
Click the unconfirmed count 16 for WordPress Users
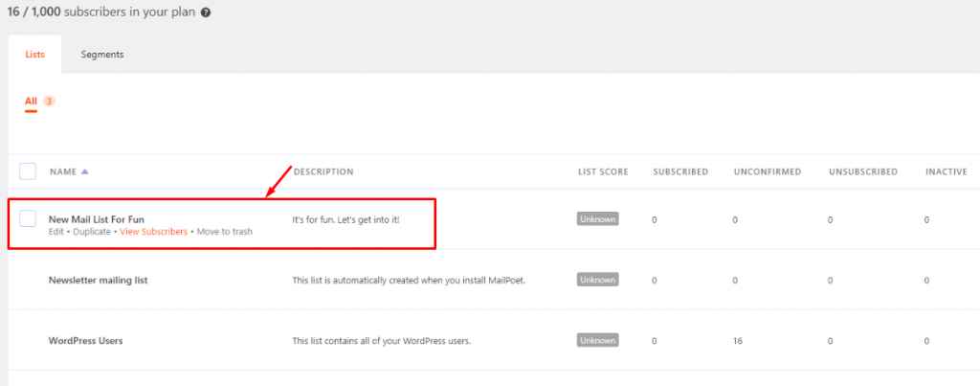point(738,341)
